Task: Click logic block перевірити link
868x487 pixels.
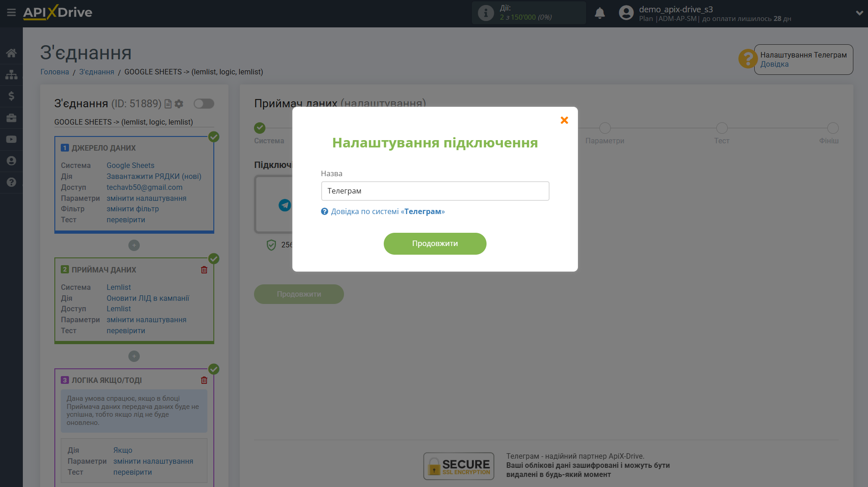Action: coord(133,472)
